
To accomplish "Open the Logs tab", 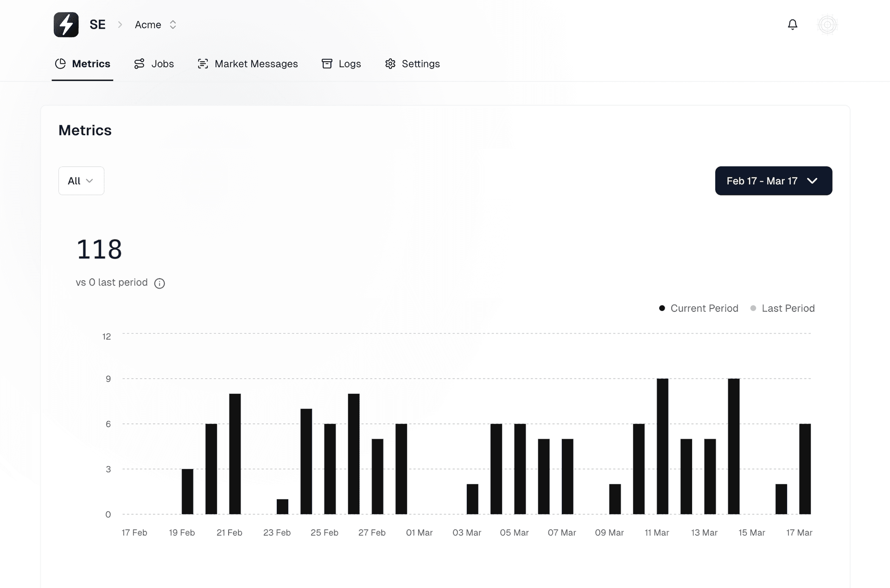I will coord(350,63).
